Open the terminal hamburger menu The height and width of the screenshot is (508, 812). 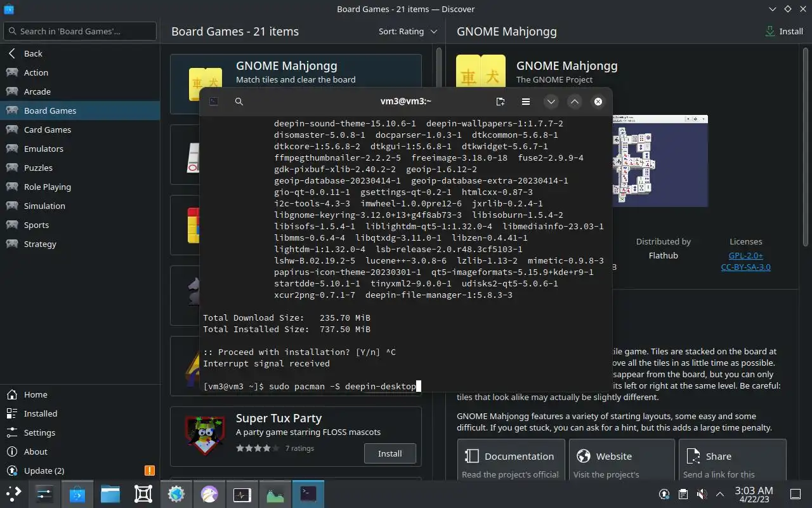pos(526,102)
